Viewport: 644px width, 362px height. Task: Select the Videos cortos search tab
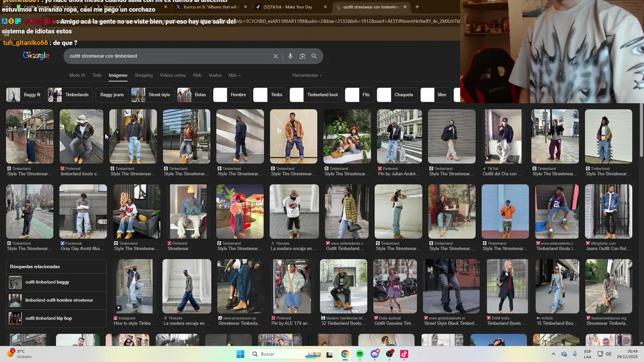coord(173,75)
